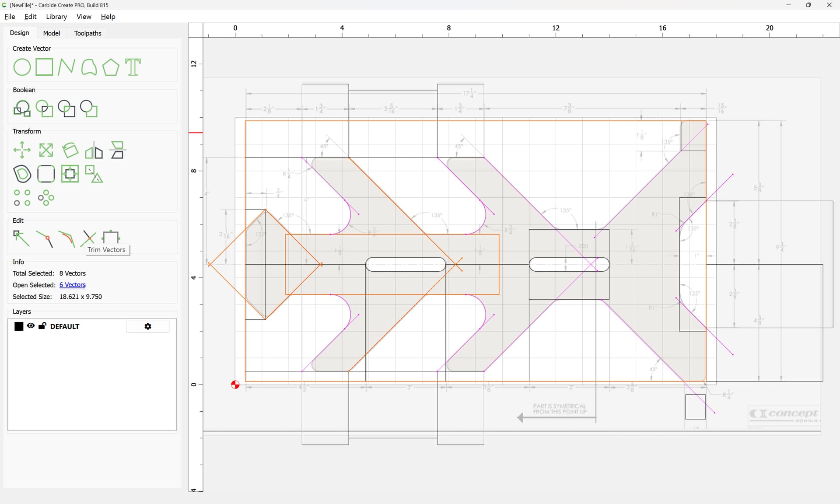Select the Circle create vector tool
The image size is (840, 504).
[22, 67]
